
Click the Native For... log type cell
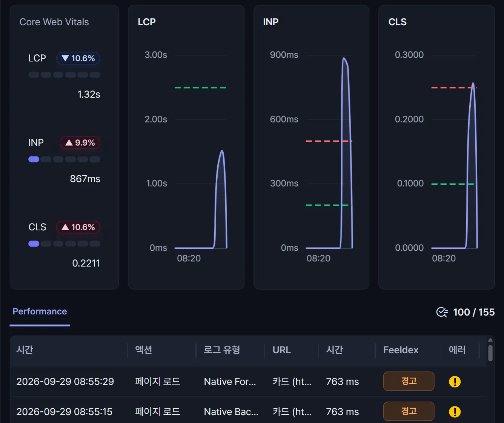(x=230, y=382)
